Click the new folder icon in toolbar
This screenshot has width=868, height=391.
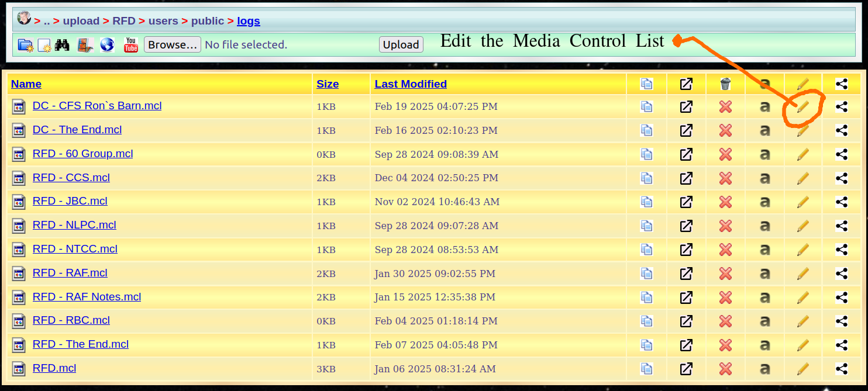(x=25, y=45)
